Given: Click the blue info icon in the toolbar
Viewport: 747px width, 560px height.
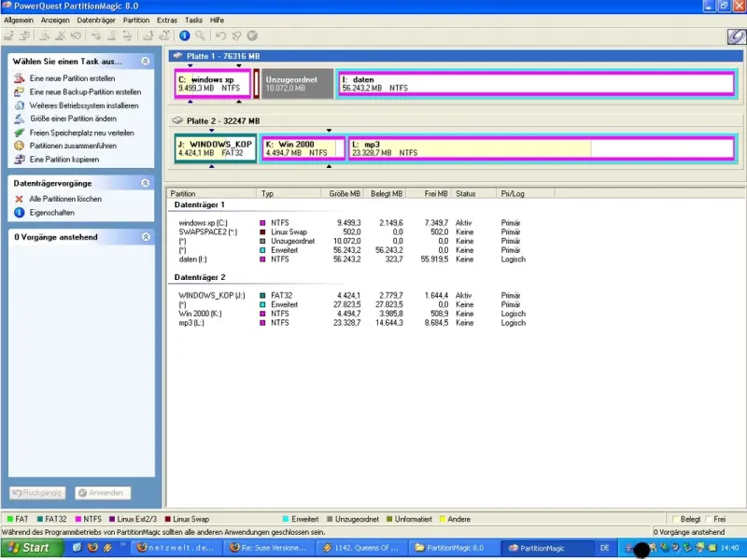Looking at the screenshot, I should [185, 35].
